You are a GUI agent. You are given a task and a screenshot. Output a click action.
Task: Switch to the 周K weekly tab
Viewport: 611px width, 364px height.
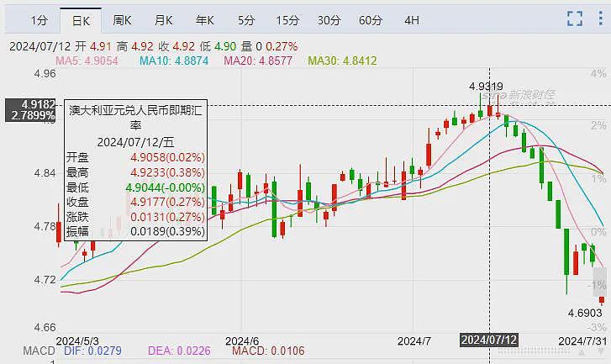[123, 19]
